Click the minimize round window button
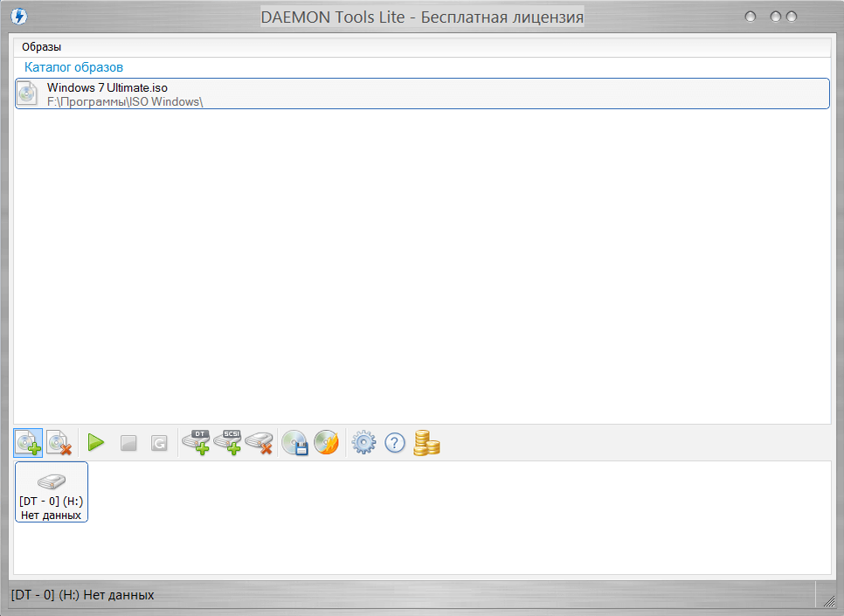 pyautogui.click(x=751, y=17)
